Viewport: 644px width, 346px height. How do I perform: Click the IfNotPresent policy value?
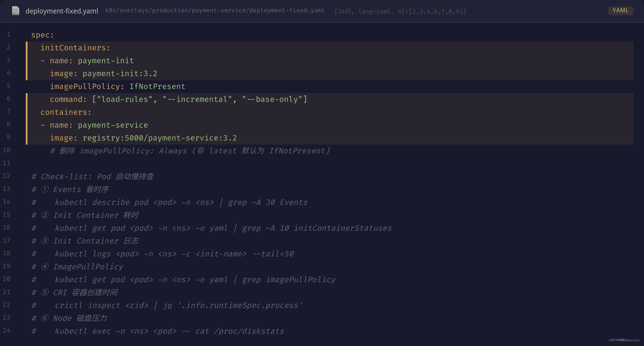pos(157,87)
